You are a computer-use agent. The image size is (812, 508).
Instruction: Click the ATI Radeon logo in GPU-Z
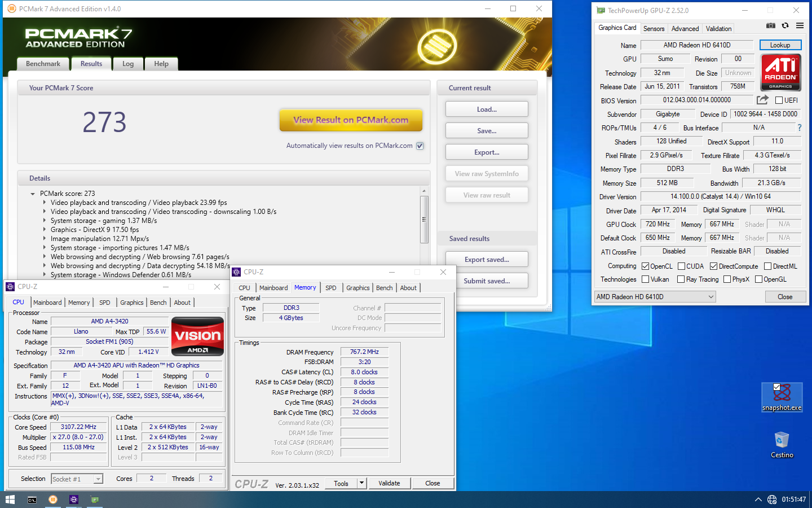780,72
